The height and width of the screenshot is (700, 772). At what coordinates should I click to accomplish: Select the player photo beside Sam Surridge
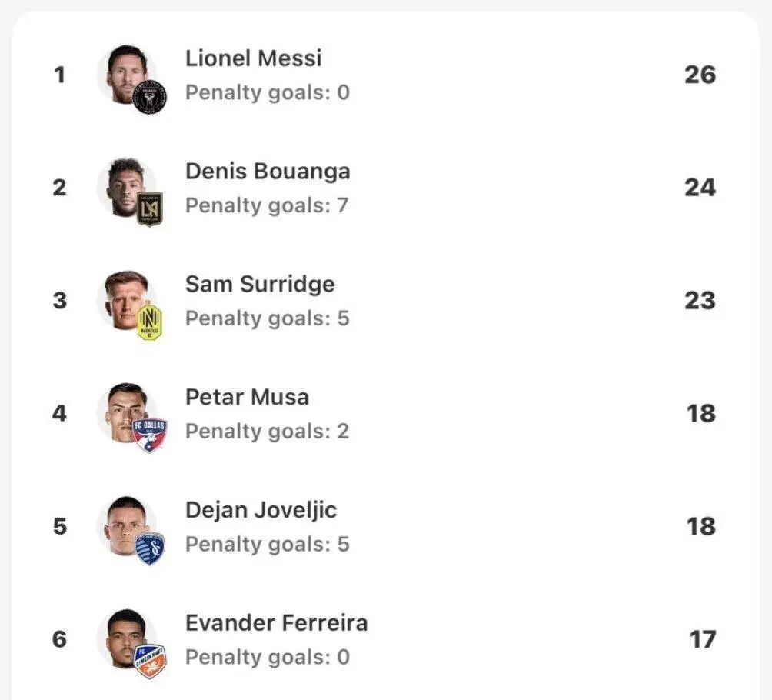[x=123, y=297]
